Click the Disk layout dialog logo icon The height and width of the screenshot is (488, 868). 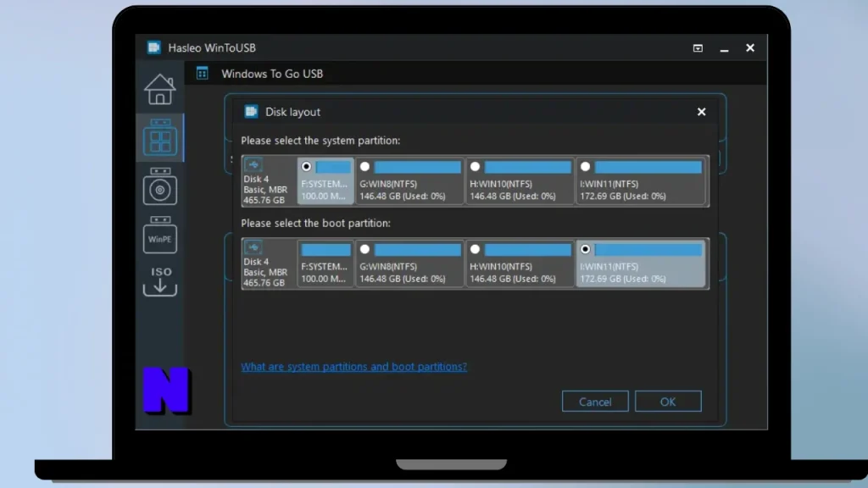coord(251,112)
